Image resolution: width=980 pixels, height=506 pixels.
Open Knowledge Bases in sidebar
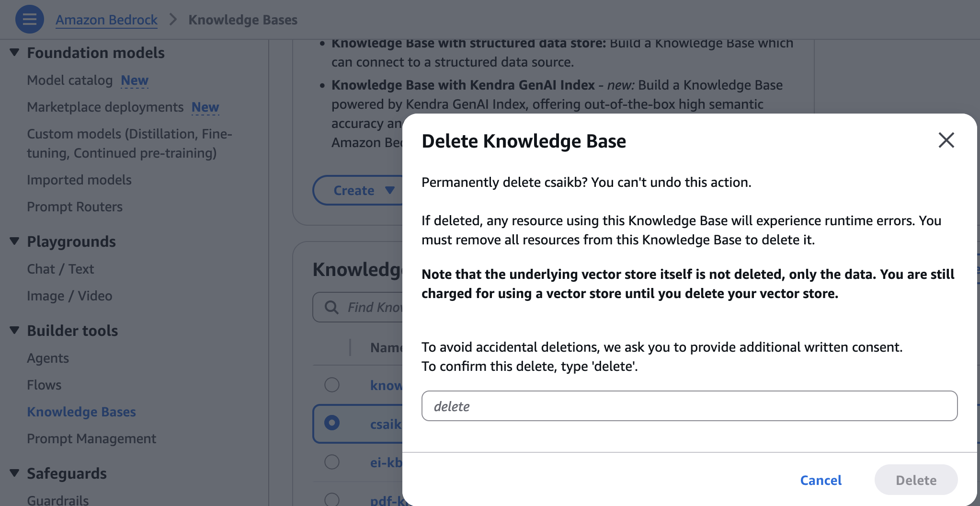(81, 412)
